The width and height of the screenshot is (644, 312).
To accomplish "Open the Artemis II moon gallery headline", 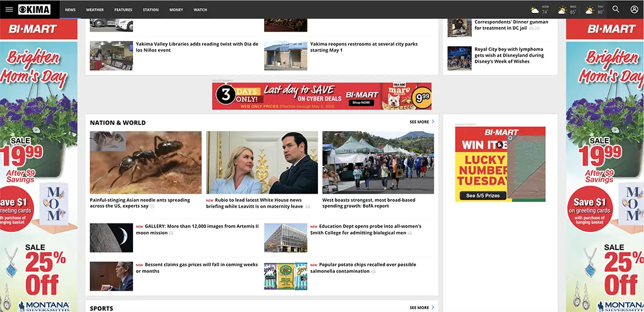I will (197, 229).
